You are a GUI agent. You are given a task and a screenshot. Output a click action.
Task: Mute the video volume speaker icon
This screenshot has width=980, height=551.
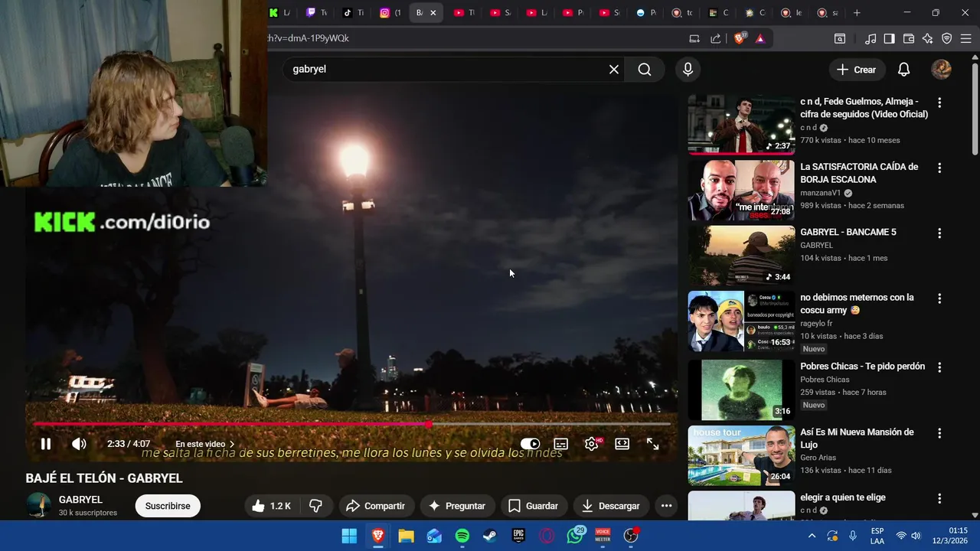[x=79, y=444]
